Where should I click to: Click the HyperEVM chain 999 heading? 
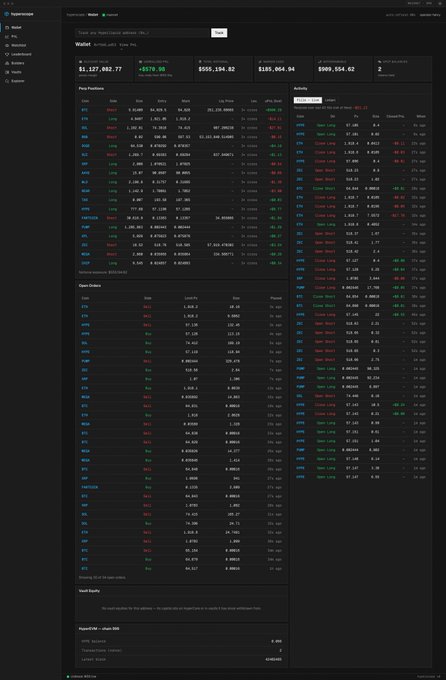99,628
